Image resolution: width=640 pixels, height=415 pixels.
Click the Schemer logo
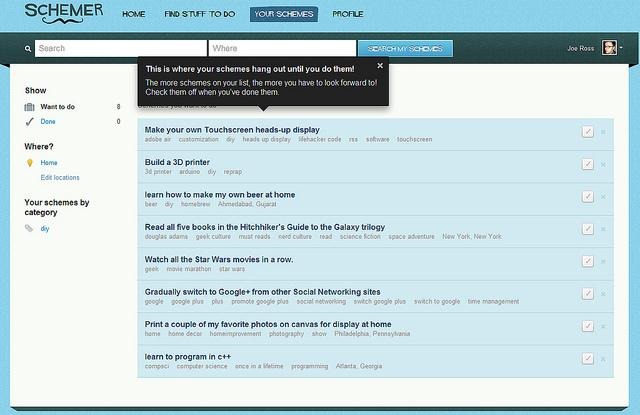[62, 13]
